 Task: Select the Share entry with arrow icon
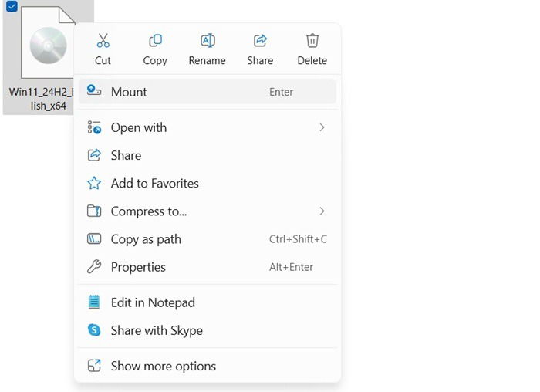point(126,155)
